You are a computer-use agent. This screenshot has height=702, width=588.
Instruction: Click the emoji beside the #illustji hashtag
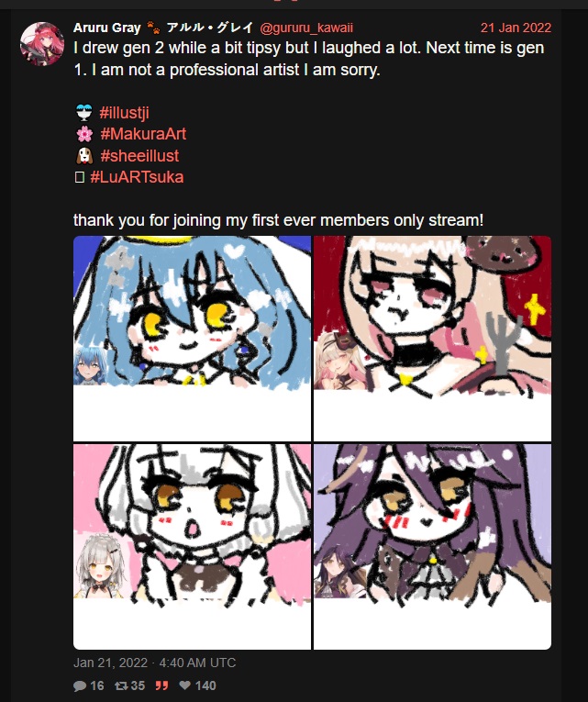83,113
